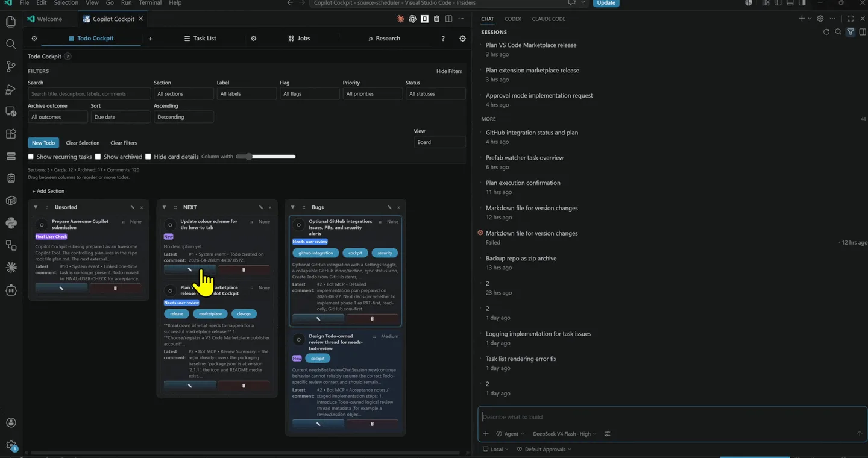The height and width of the screenshot is (458, 868).
Task: Open the Python icon in the activity bar
Action: pos(11,223)
